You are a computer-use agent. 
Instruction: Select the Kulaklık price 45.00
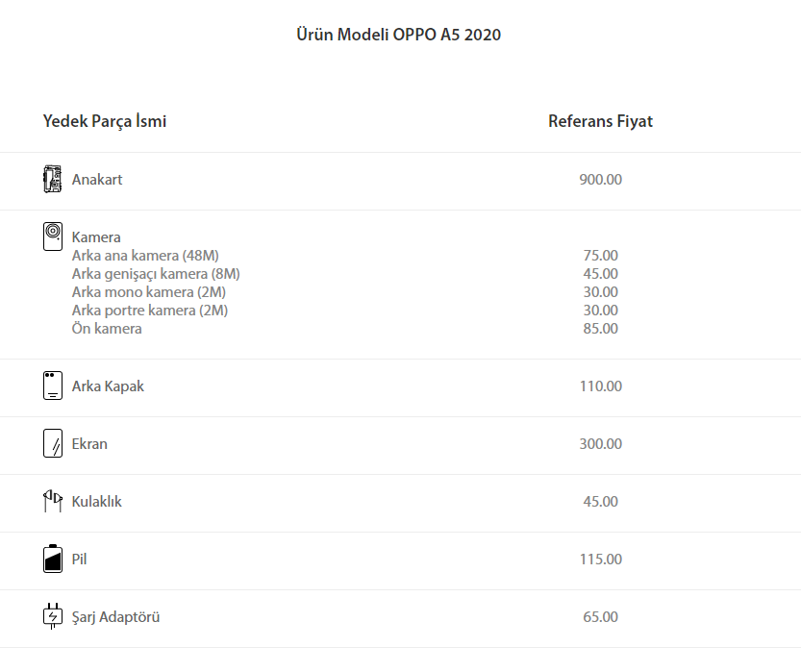tap(600, 502)
